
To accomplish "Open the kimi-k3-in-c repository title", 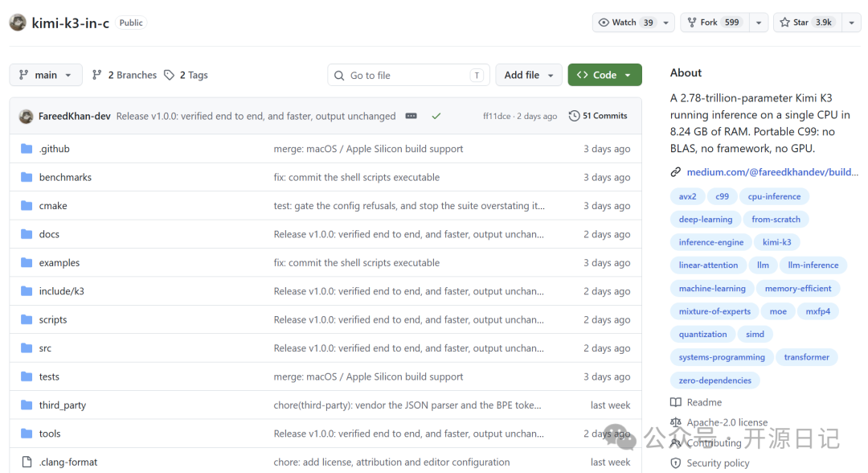I will [x=70, y=23].
